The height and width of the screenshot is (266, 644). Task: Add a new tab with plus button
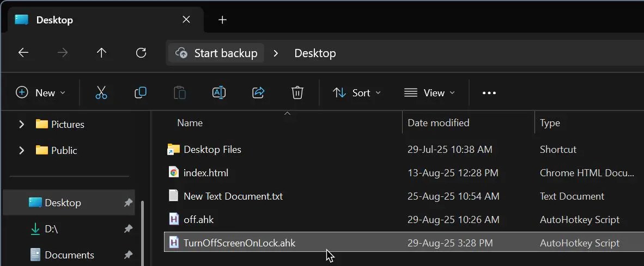click(222, 20)
